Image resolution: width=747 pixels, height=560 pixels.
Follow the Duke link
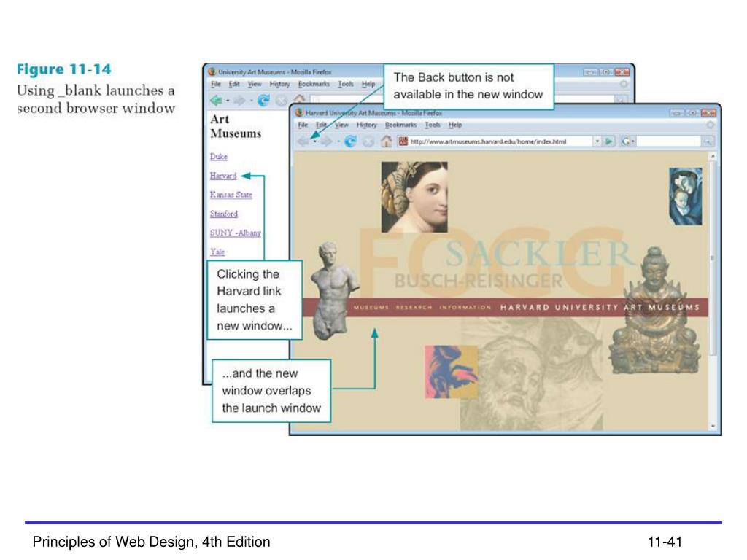(219, 157)
